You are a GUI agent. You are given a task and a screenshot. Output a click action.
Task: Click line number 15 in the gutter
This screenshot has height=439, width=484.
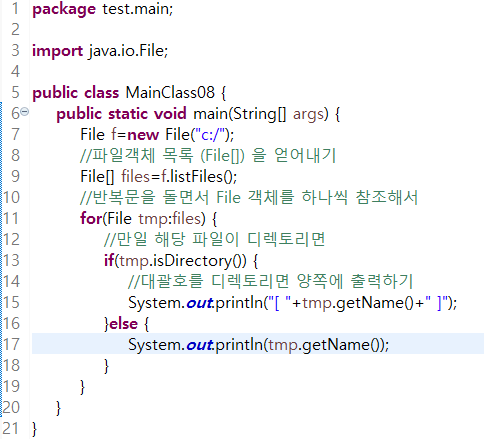(11, 302)
